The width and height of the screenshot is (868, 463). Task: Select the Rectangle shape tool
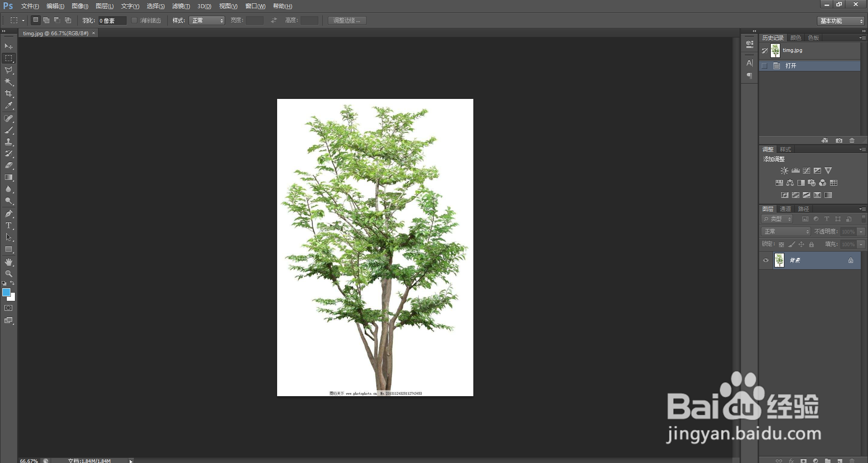click(x=9, y=249)
